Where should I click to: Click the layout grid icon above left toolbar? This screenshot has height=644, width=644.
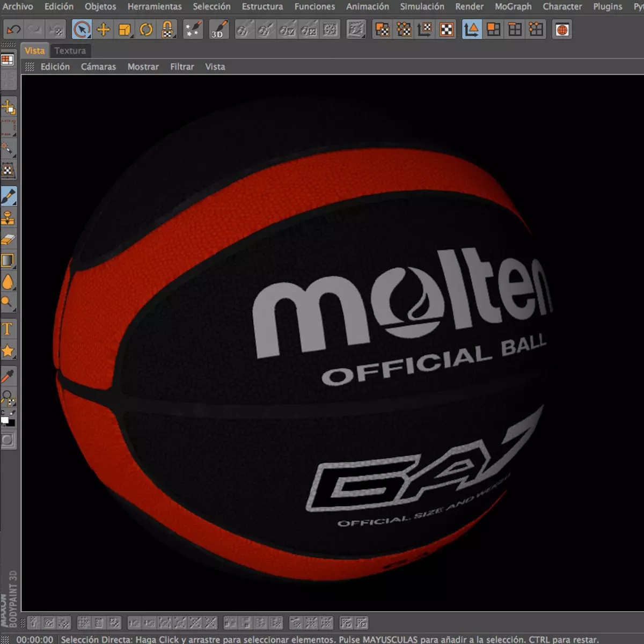(8, 60)
